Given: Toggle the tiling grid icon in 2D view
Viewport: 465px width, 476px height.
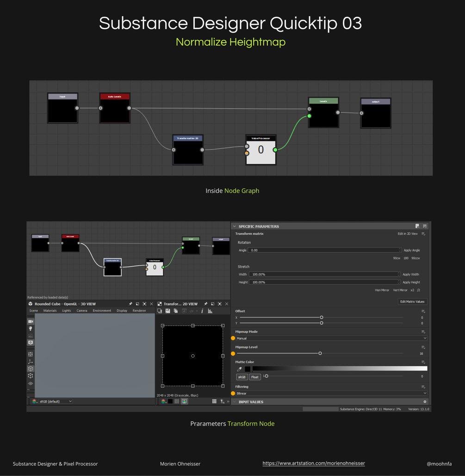Looking at the screenshot, I should coord(214,401).
